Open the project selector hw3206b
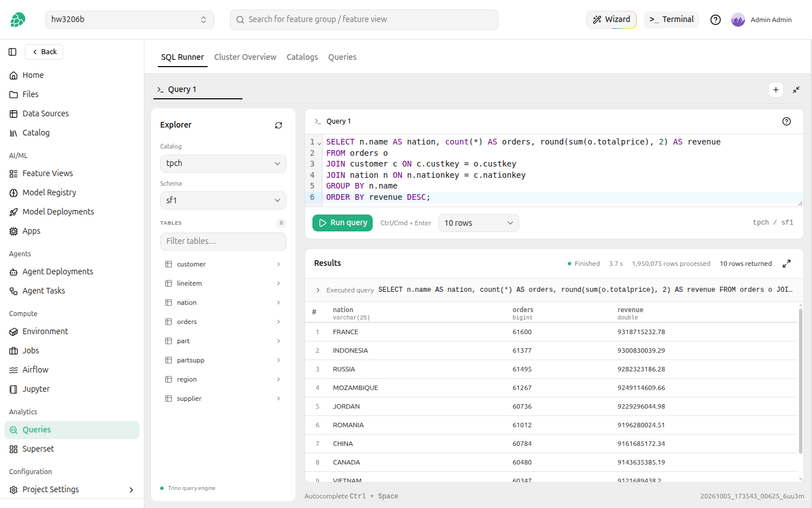The width and height of the screenshot is (812, 508). 130,20
